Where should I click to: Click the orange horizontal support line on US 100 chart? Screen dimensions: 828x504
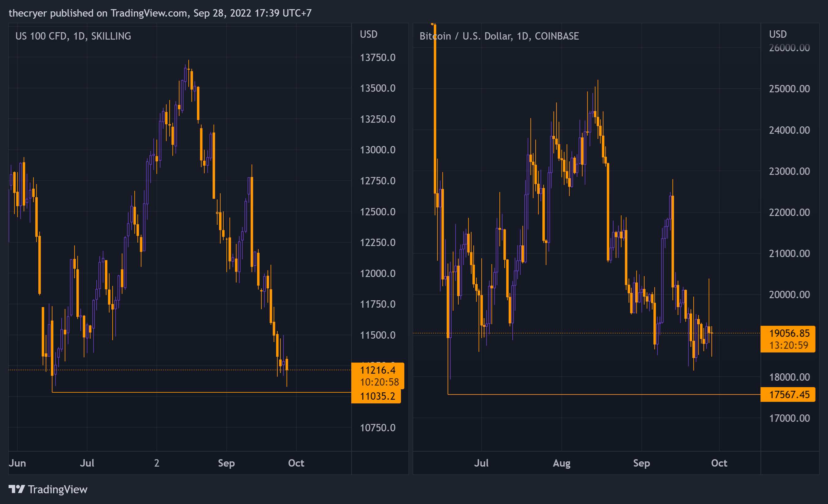202,392
